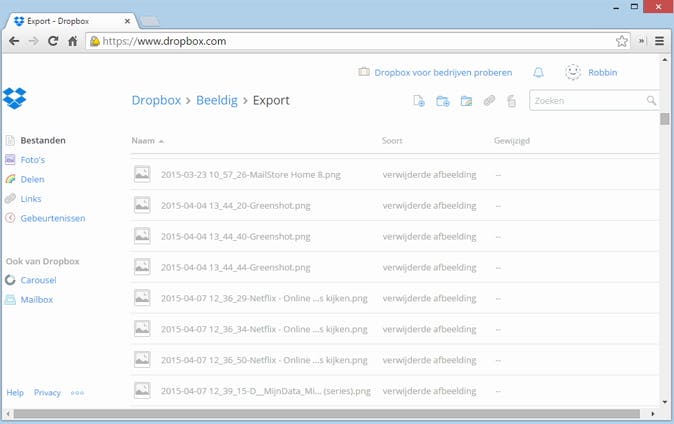Click the share link chain icon
This screenshot has width=674, height=424.
(x=489, y=101)
